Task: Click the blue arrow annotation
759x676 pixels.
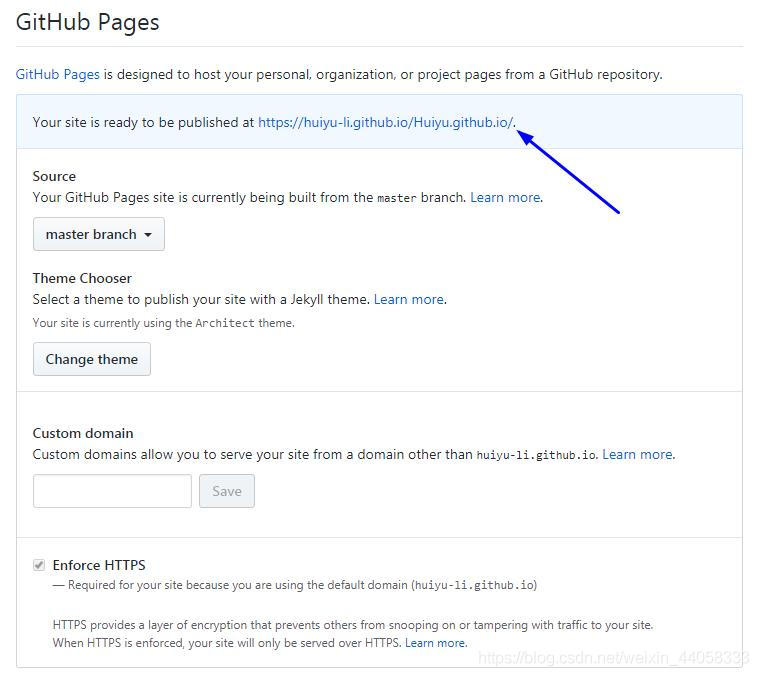Action: [570, 172]
